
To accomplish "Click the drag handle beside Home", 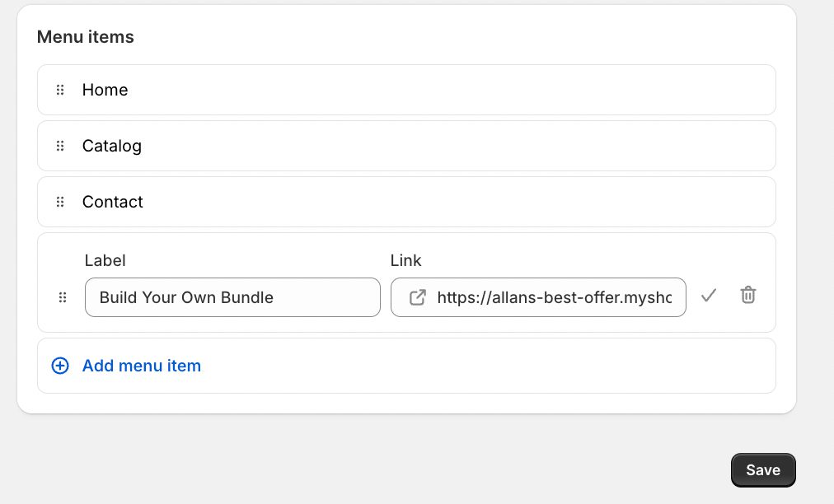I will pos(60,90).
